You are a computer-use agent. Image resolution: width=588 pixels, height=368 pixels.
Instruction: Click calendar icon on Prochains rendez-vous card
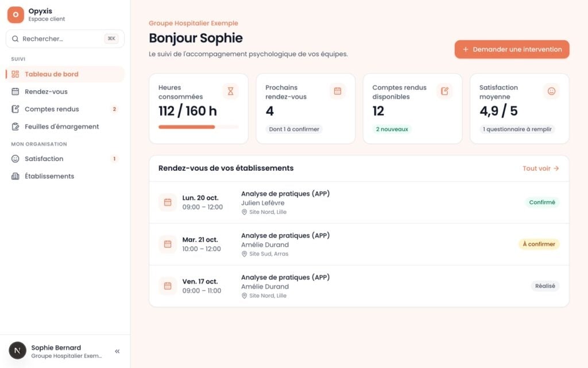pos(338,91)
